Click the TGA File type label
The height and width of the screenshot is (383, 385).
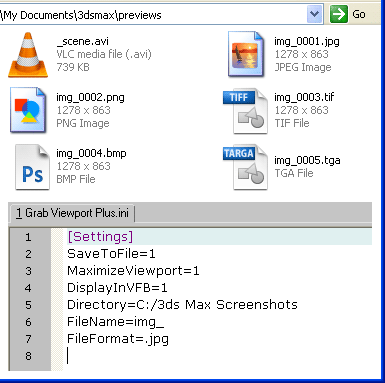[x=294, y=173]
